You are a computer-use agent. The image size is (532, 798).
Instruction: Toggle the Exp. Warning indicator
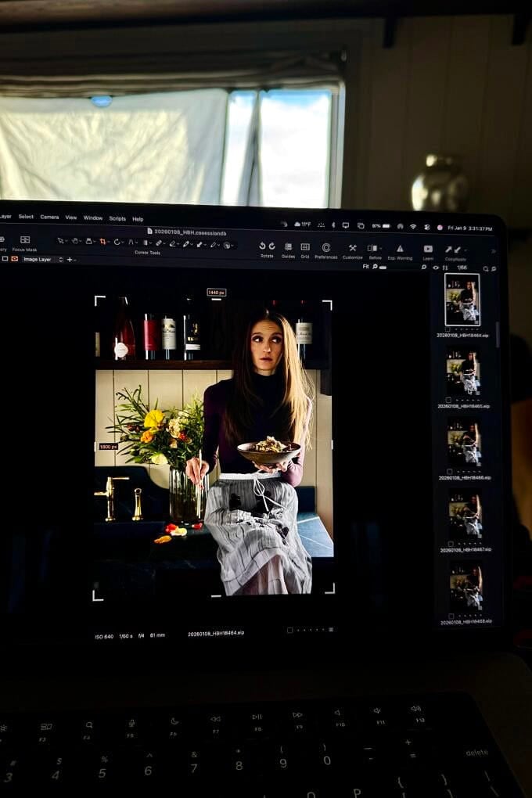point(399,249)
